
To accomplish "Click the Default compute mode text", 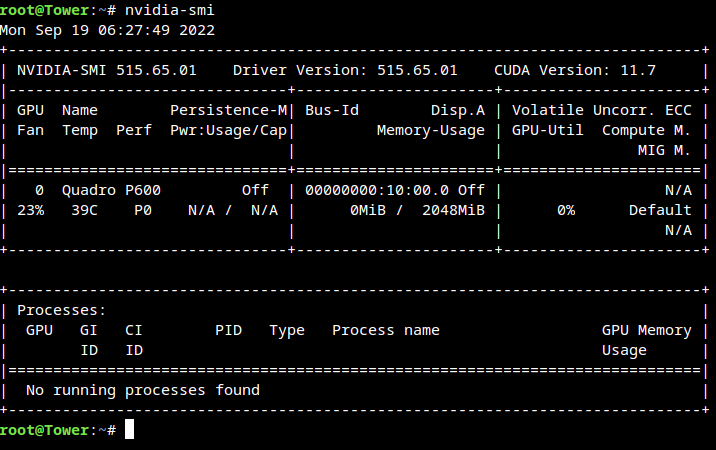I will [x=660, y=210].
